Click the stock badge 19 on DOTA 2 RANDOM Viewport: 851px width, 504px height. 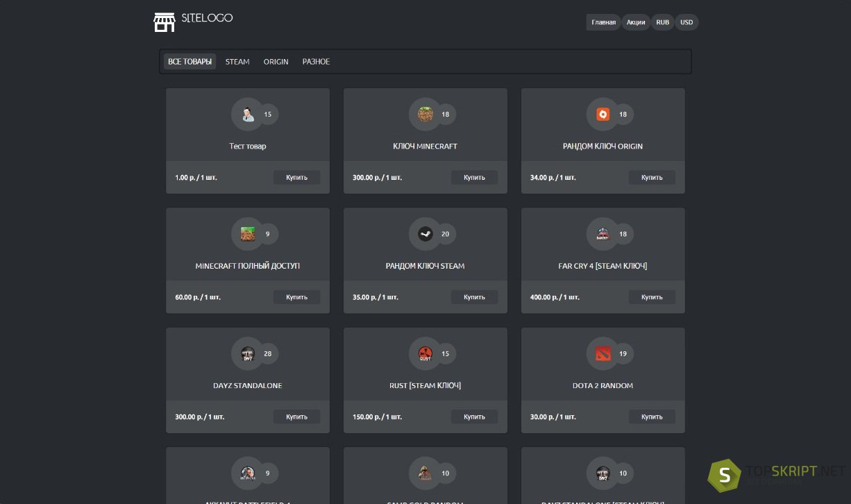[x=623, y=354]
